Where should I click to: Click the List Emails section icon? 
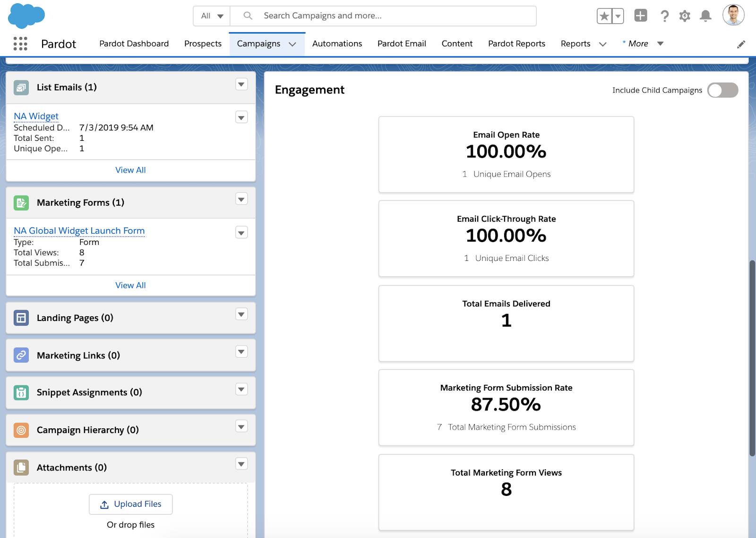(21, 87)
